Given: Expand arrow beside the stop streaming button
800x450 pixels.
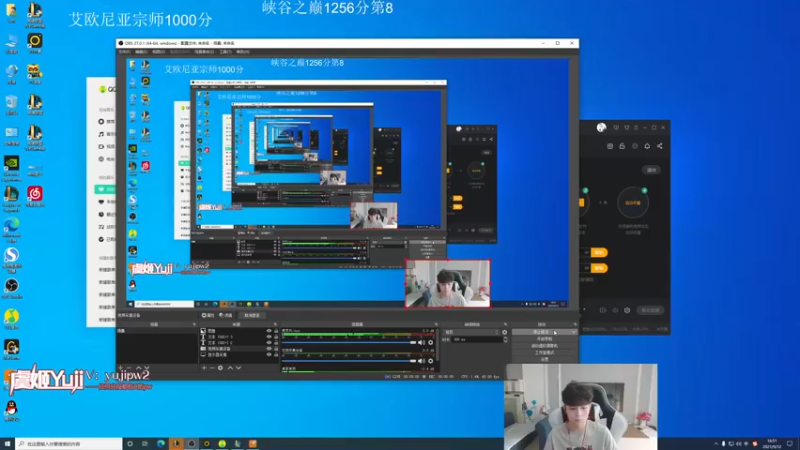Looking at the screenshot, I should click(574, 332).
